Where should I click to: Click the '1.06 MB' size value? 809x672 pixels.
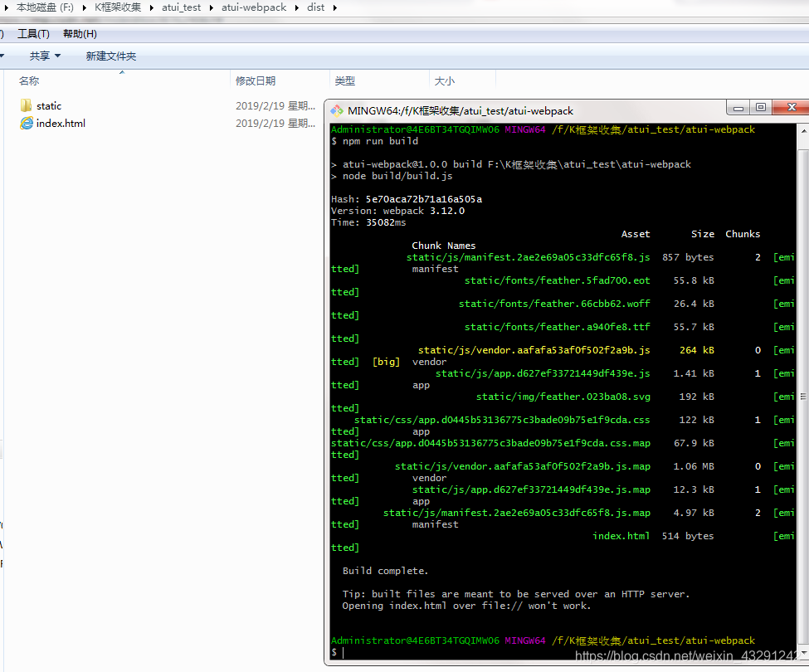coord(694,466)
